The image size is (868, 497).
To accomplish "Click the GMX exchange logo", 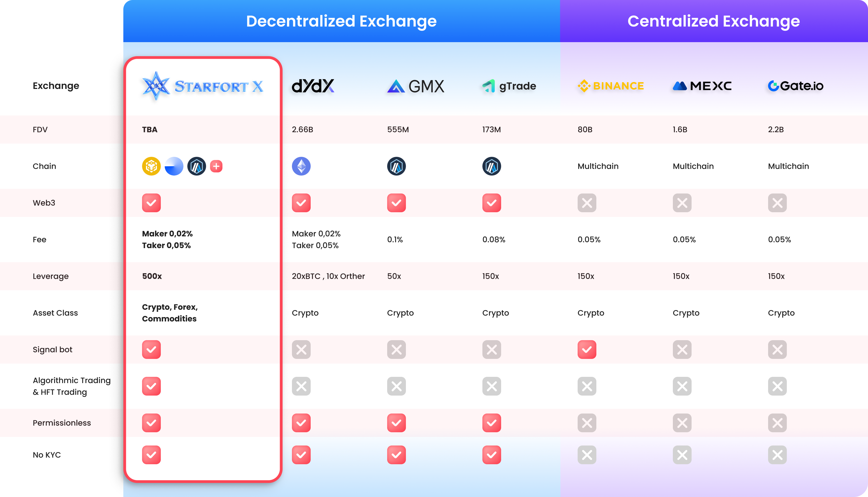I will point(416,86).
